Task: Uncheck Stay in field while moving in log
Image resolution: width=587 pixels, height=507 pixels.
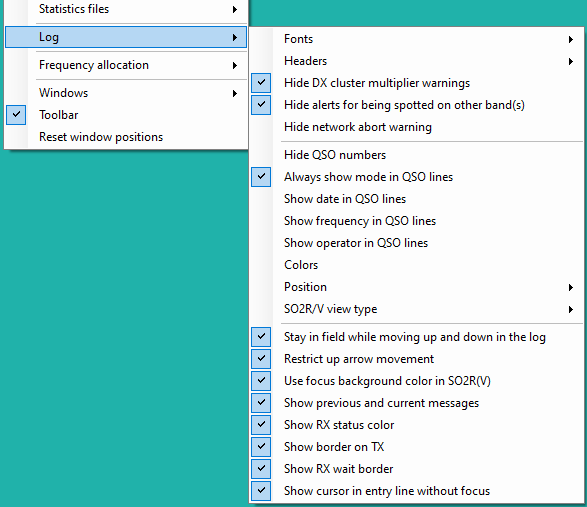Action: pos(416,337)
